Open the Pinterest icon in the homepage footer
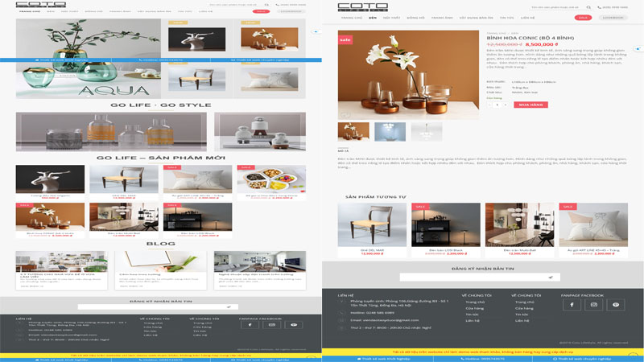This screenshot has height=362, width=644. coord(294,325)
